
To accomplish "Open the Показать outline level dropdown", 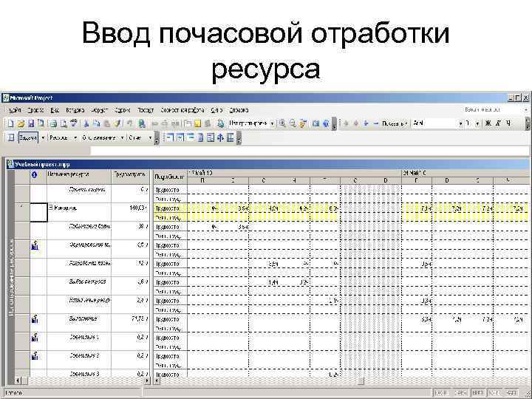I will [394, 123].
